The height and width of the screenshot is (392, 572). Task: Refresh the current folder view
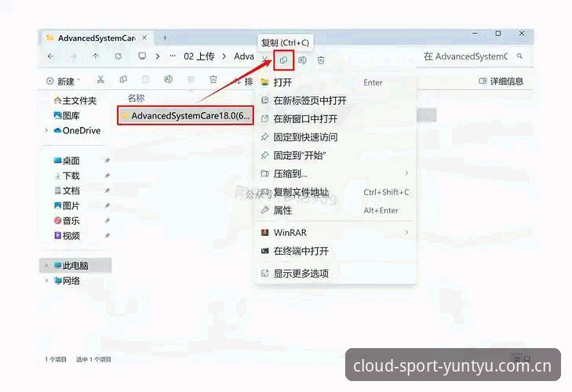[x=118, y=56]
